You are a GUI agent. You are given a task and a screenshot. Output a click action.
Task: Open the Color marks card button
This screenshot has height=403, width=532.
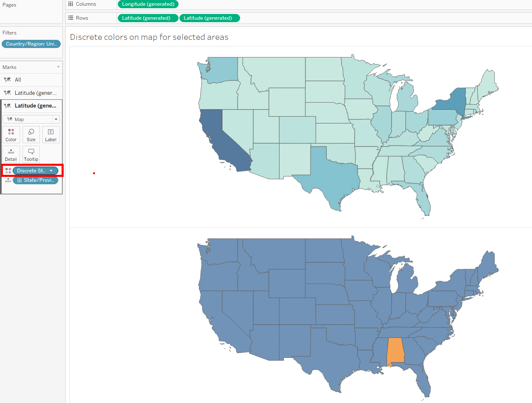click(x=11, y=135)
